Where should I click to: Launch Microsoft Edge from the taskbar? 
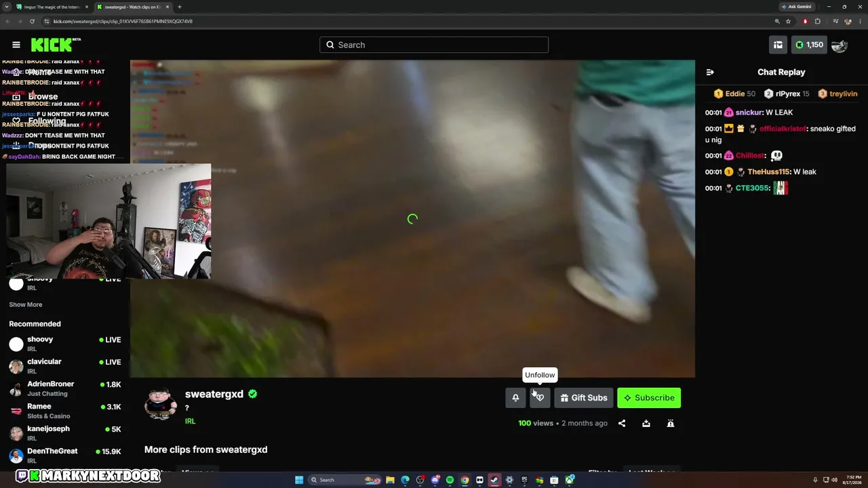[x=406, y=480]
